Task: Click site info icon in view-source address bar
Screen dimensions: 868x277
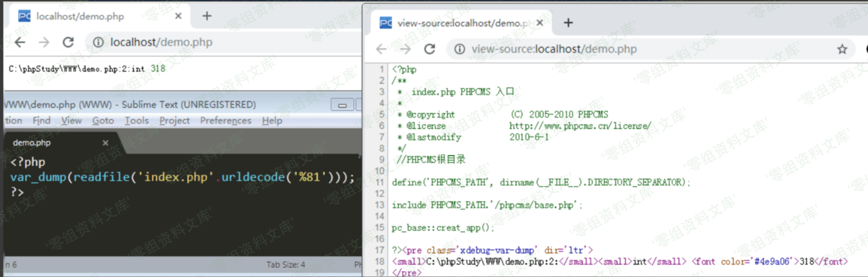Action: (460, 49)
